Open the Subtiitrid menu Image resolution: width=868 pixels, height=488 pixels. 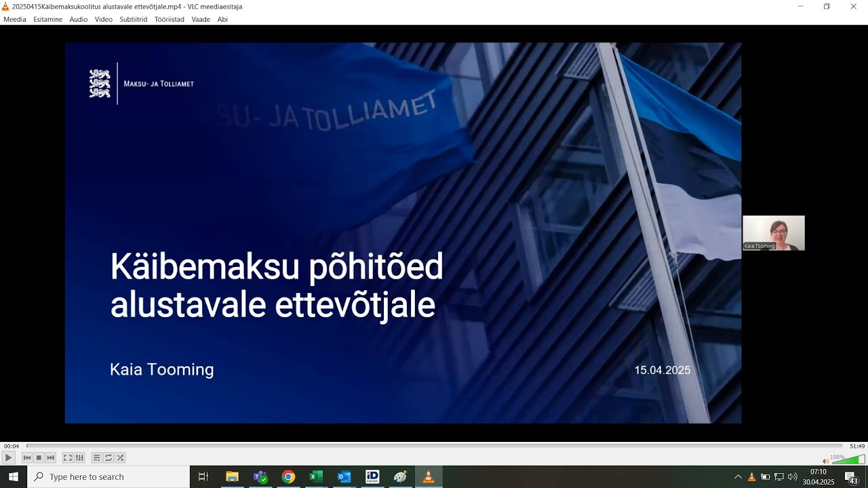[x=134, y=19]
